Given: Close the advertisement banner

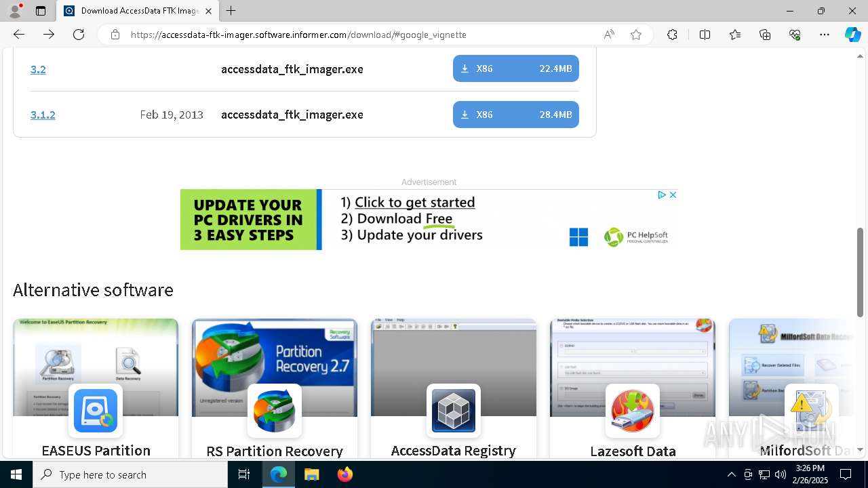Looking at the screenshot, I should tap(673, 195).
